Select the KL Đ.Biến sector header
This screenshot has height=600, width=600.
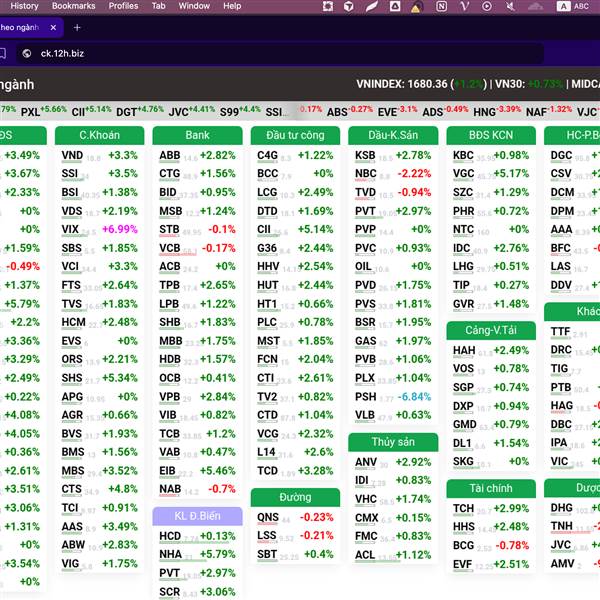(197, 516)
